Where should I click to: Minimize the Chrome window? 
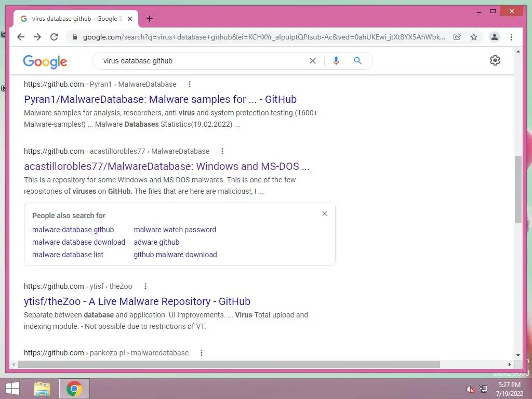pyautogui.click(x=478, y=11)
